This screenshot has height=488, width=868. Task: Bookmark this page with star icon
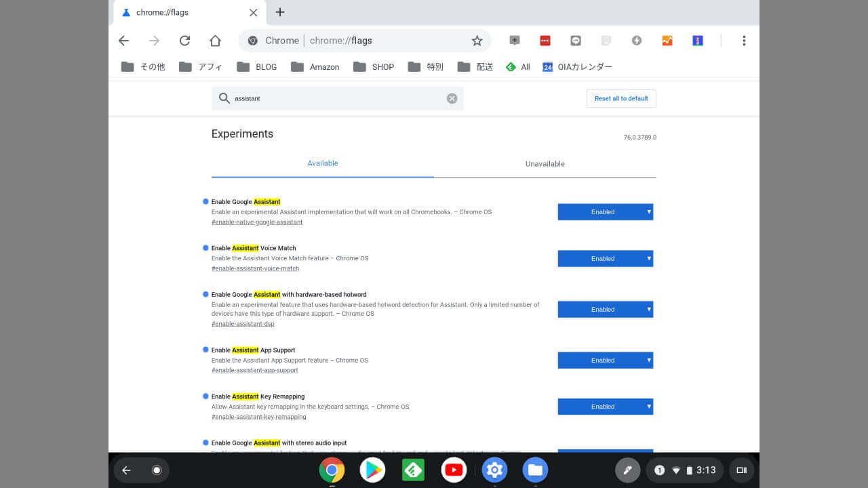coord(477,41)
